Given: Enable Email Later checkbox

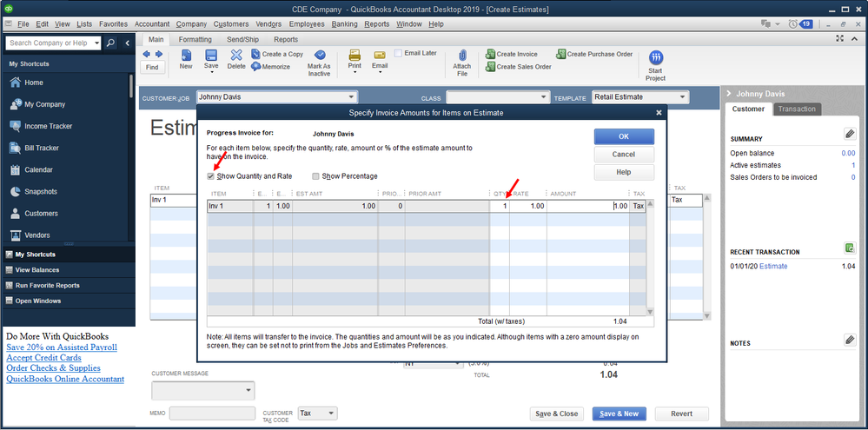Looking at the screenshot, I should 398,53.
